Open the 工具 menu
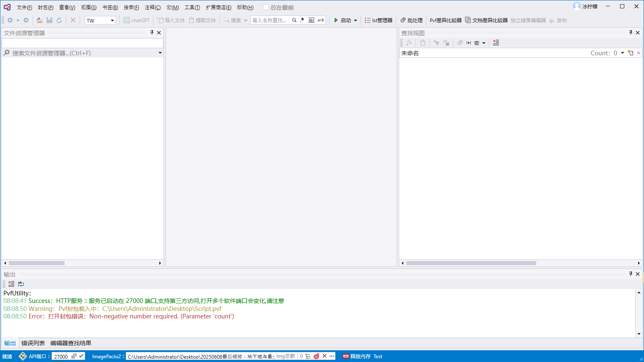The height and width of the screenshot is (362, 644). tap(193, 7)
